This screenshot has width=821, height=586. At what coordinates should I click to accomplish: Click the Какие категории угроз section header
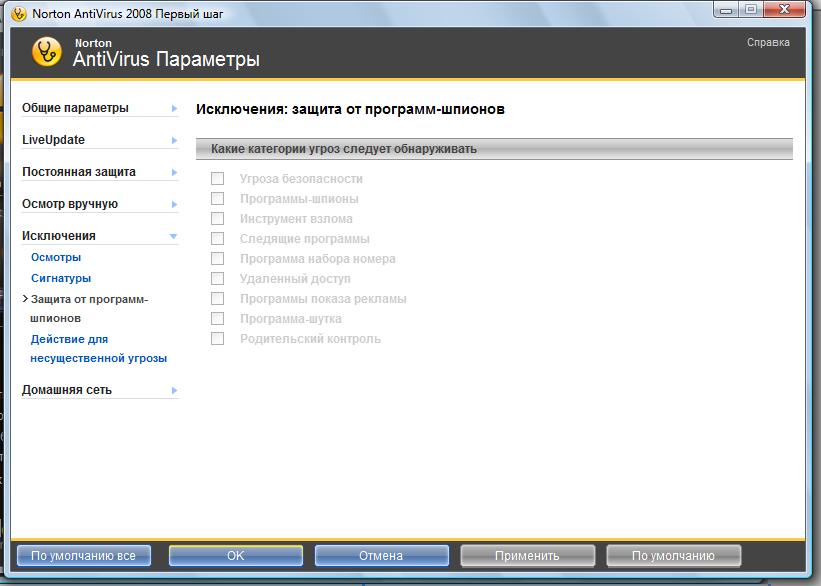coord(494,149)
